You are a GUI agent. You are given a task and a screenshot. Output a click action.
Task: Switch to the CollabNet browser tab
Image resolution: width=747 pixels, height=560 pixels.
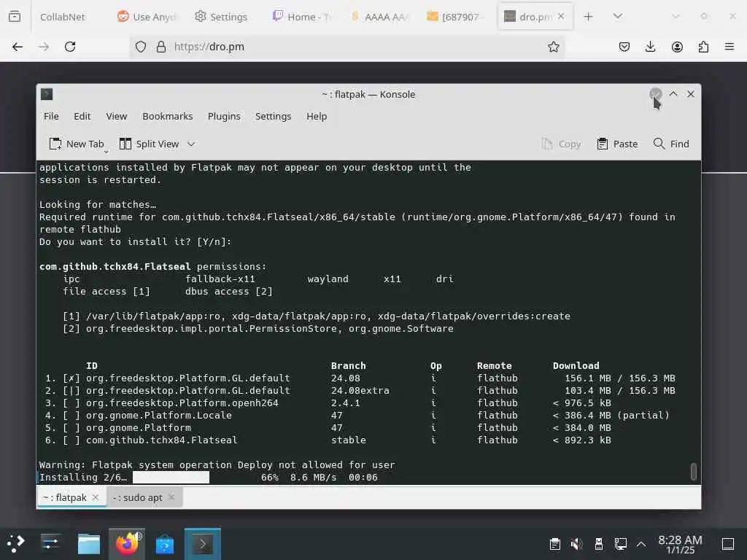click(63, 17)
